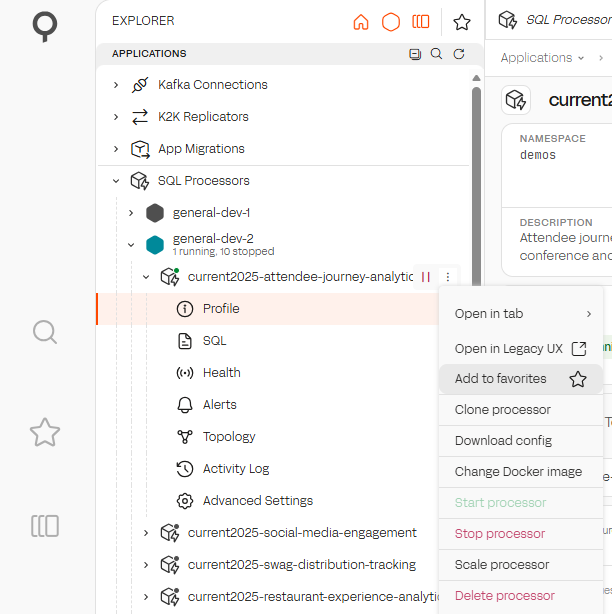The image size is (612, 614).
Task: Select Start processor
Action: pyautogui.click(x=521, y=503)
